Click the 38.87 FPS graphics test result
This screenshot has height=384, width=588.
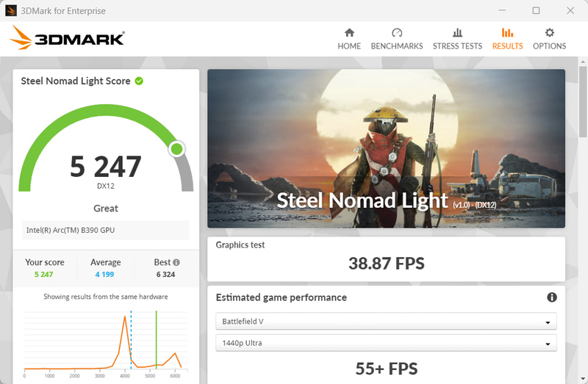click(x=387, y=264)
